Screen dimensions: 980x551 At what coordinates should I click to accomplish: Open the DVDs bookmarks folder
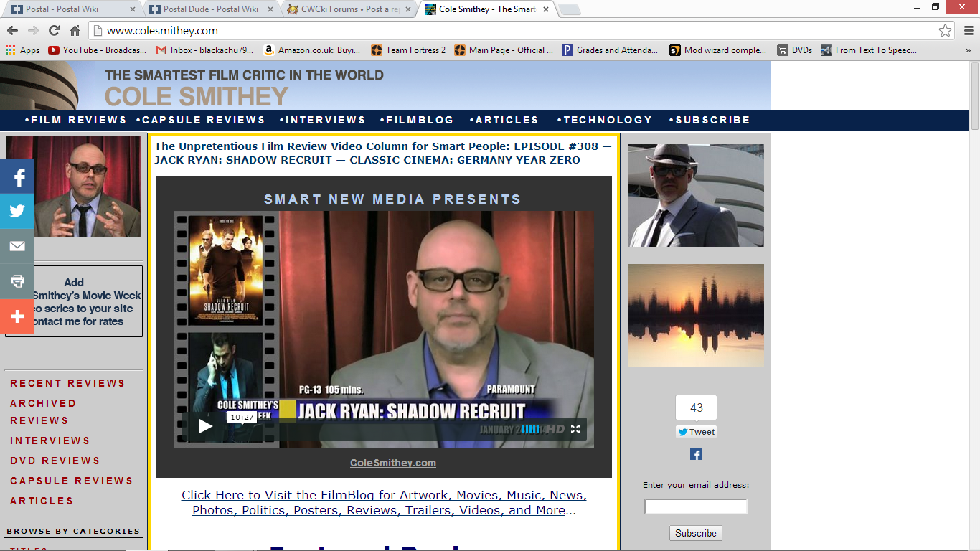click(795, 50)
